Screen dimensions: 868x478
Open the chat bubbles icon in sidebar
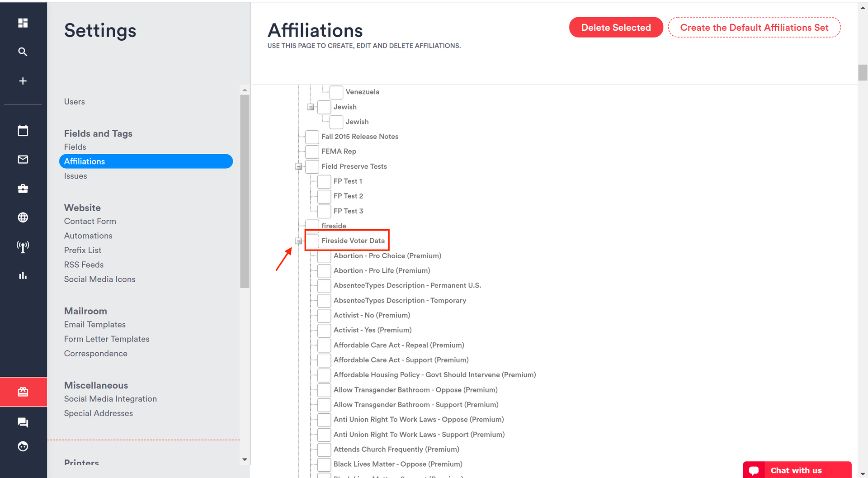[23, 422]
